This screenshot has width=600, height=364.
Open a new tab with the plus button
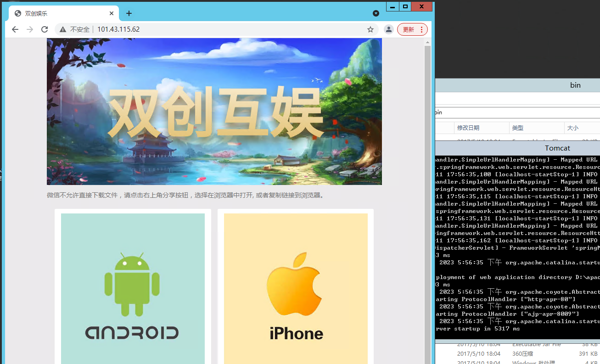coord(129,13)
